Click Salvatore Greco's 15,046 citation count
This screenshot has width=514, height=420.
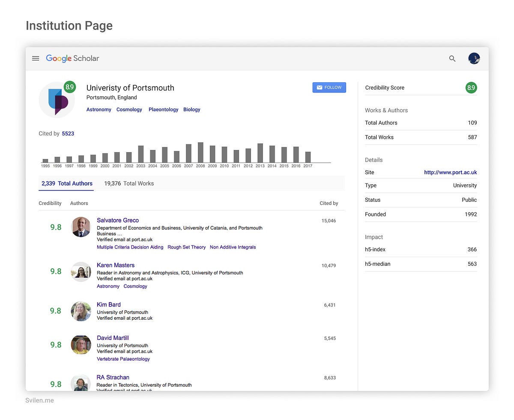[329, 221]
